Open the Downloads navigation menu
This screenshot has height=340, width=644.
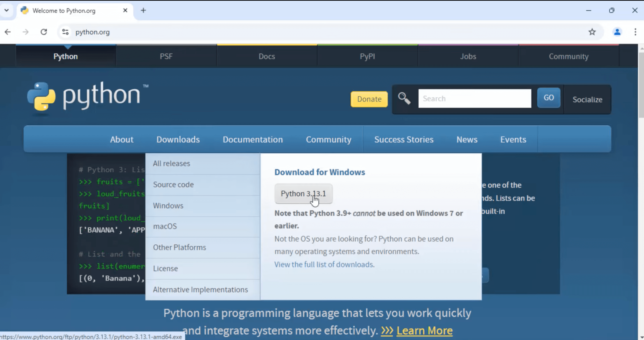pyautogui.click(x=178, y=139)
